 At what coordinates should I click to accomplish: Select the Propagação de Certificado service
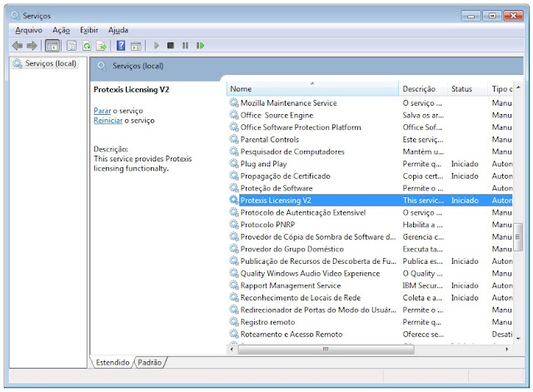coord(370,176)
